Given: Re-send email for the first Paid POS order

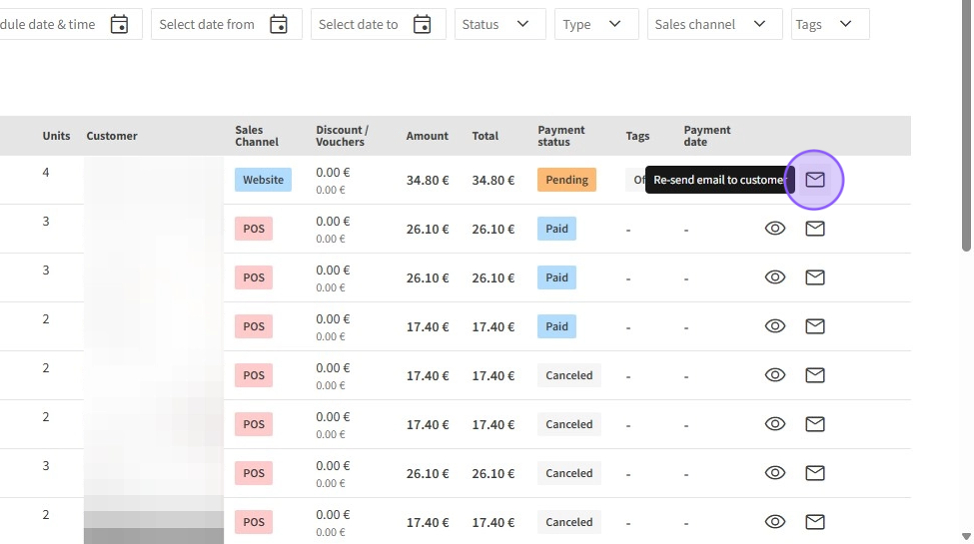Looking at the screenshot, I should point(815,229).
